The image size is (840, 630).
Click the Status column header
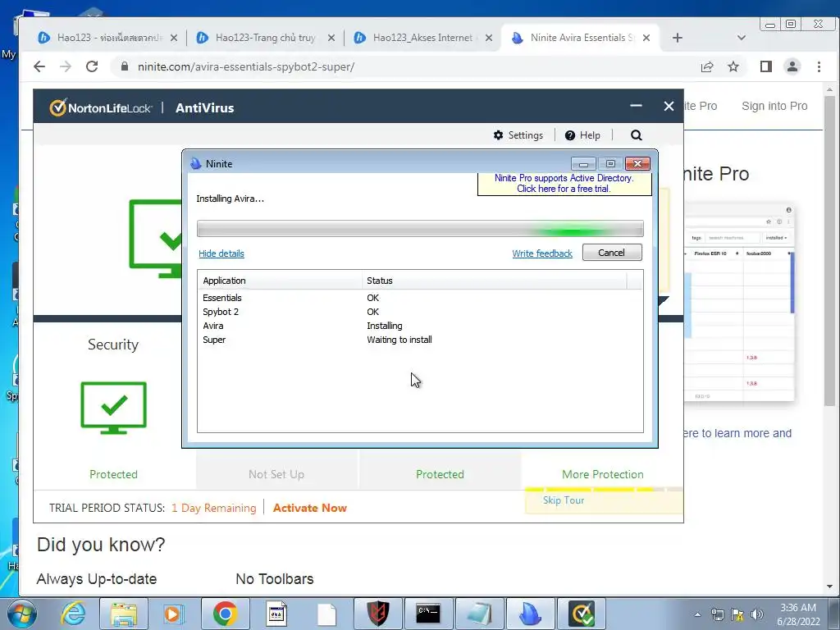tap(495, 281)
